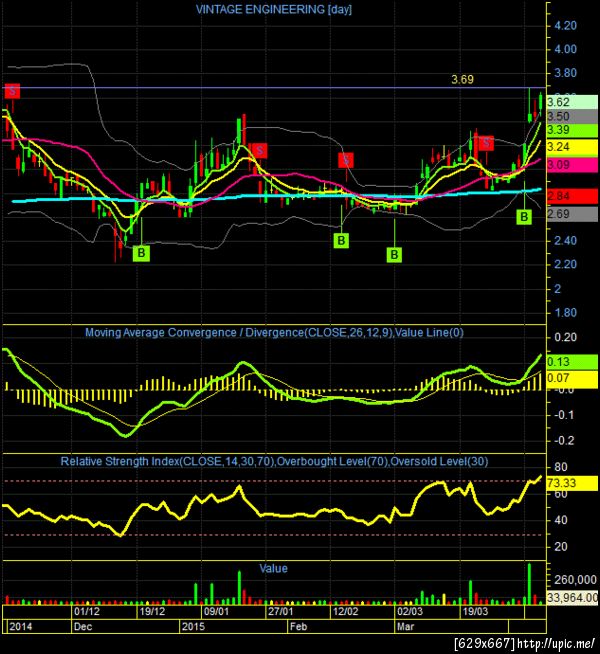This screenshot has width=600, height=654.
Task: Click the Mar month label
Action: (405, 626)
